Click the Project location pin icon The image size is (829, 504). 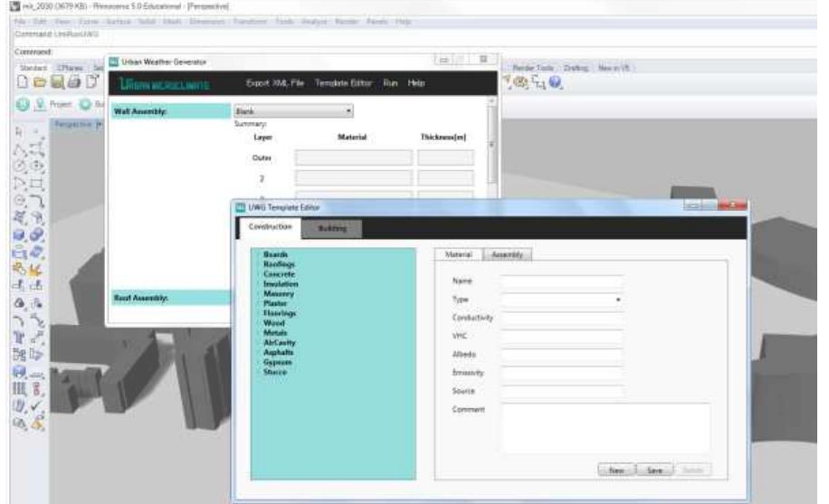pyautogui.click(x=40, y=104)
